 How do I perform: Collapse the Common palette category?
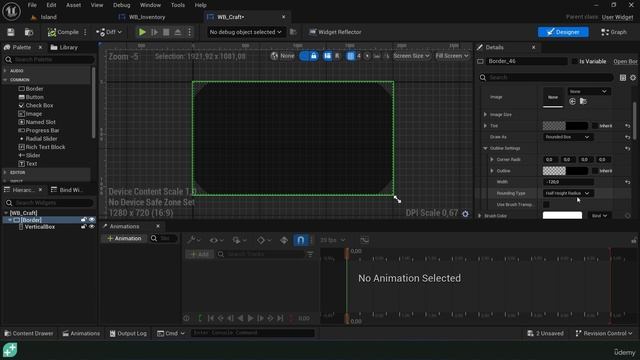pyautogui.click(x=5, y=80)
